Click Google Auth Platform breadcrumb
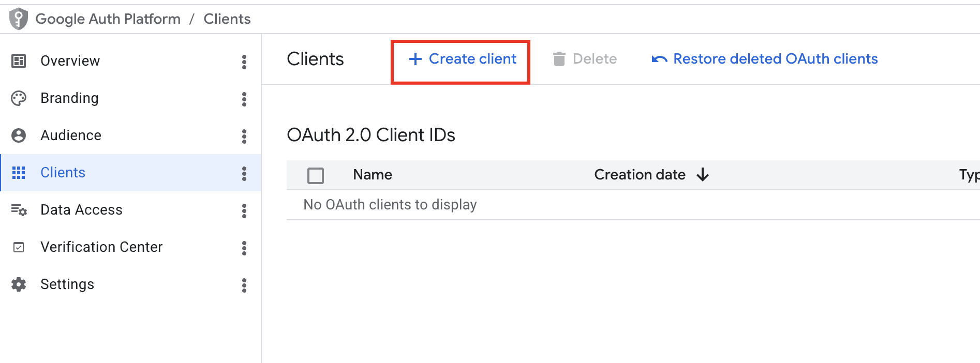Screen dimensions: 980x363 [x=108, y=19]
